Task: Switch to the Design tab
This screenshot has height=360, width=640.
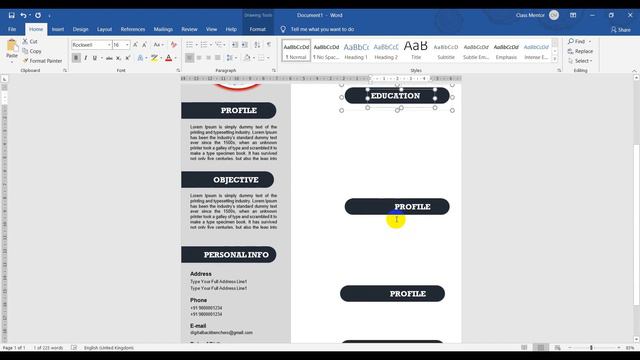Action: 80,29
